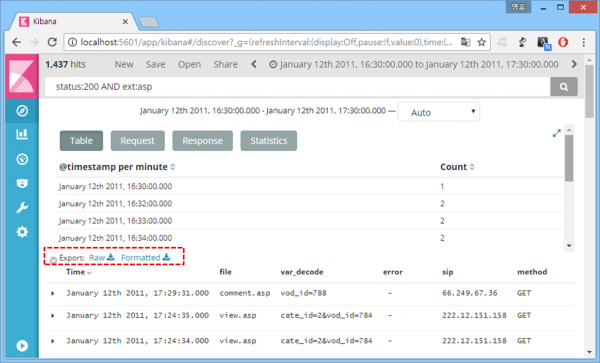Export Raw data link
Image resolution: width=600 pixels, height=363 pixels.
tap(102, 257)
